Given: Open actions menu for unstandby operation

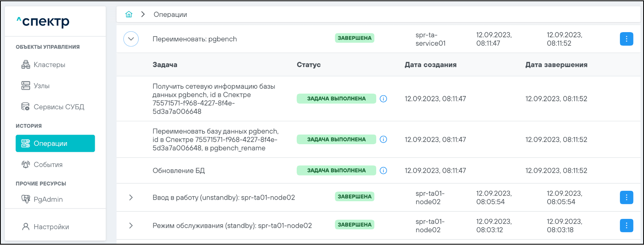Looking at the screenshot, I should (x=626, y=198).
